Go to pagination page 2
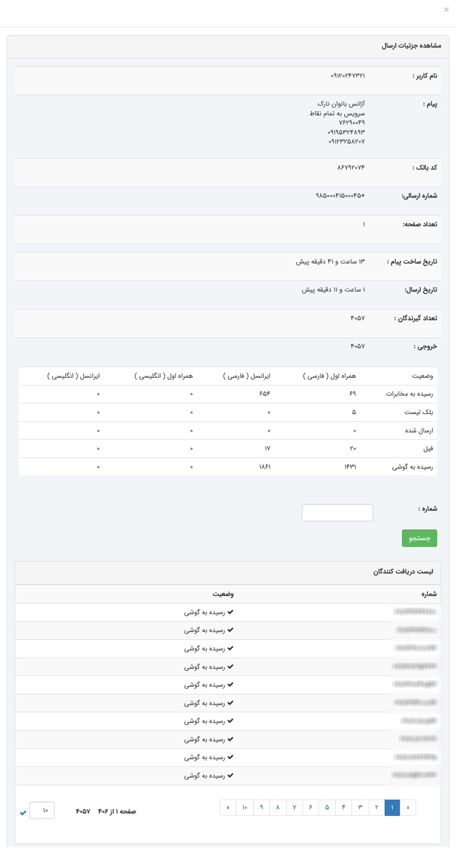This screenshot has height=868, width=456. click(x=376, y=808)
